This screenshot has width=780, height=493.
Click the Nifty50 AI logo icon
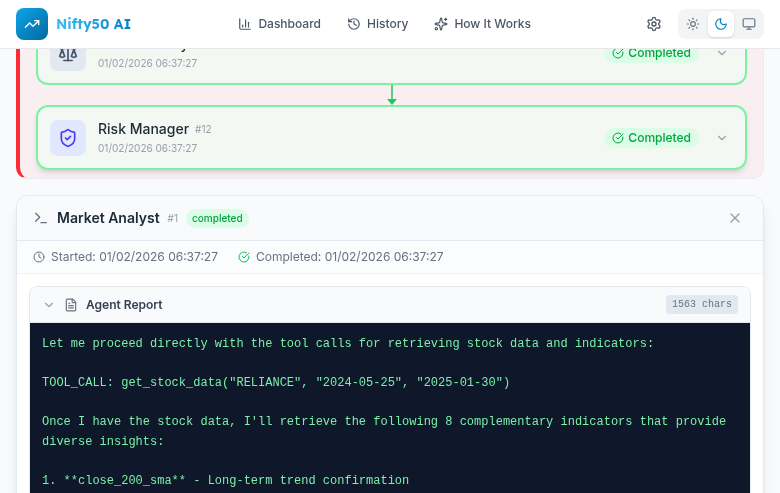click(32, 24)
